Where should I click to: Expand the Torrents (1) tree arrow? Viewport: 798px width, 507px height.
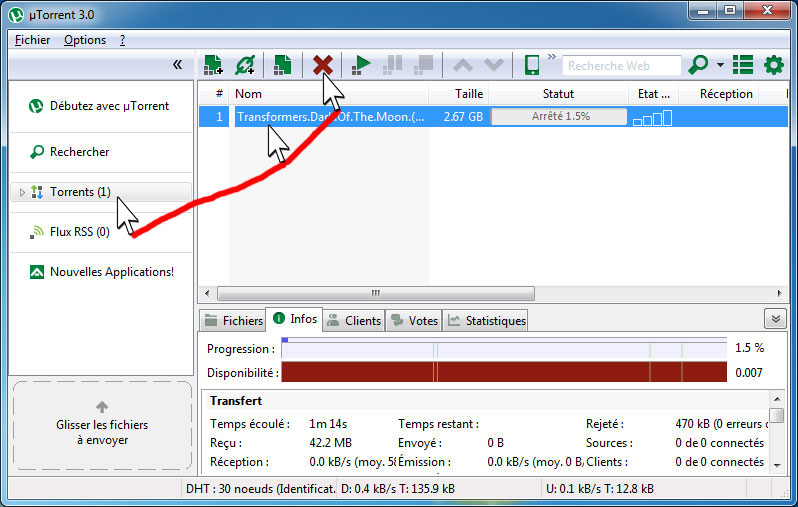pyautogui.click(x=22, y=192)
